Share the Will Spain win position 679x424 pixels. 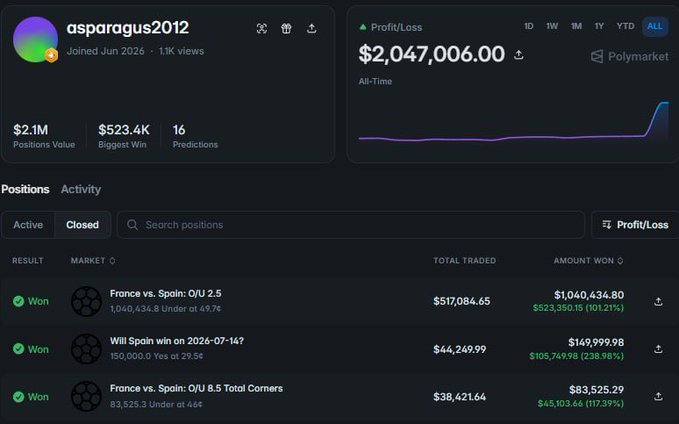(x=658, y=349)
